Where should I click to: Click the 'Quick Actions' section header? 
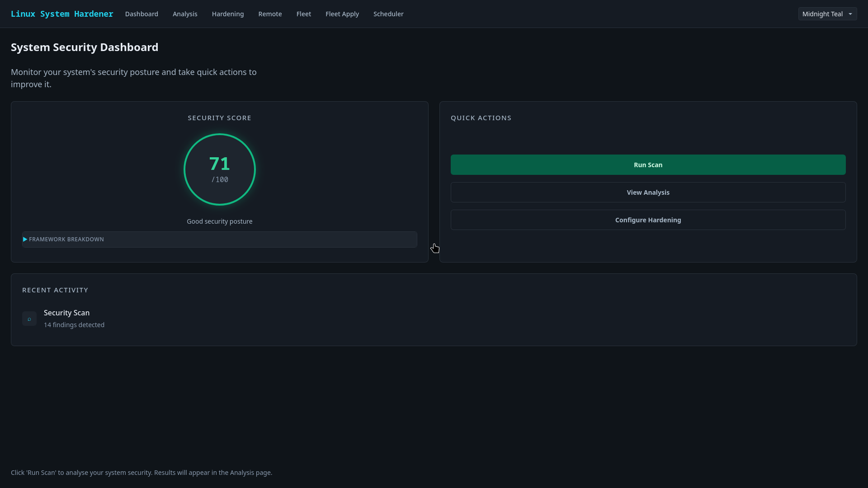coord(481,118)
